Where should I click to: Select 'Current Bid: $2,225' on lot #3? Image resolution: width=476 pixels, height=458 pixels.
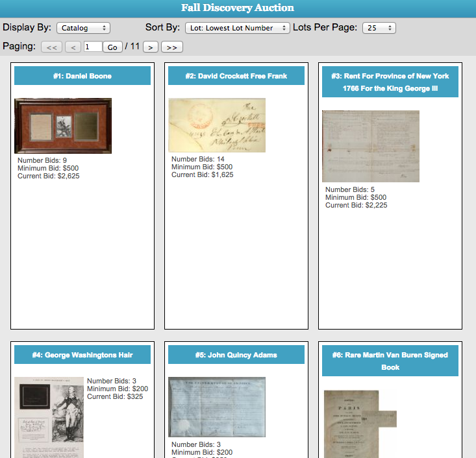(x=357, y=205)
